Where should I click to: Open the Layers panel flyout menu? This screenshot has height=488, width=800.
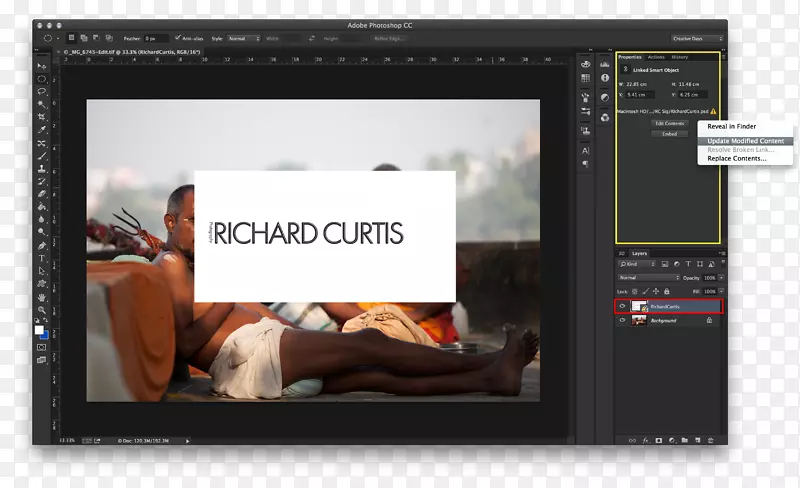[722, 253]
